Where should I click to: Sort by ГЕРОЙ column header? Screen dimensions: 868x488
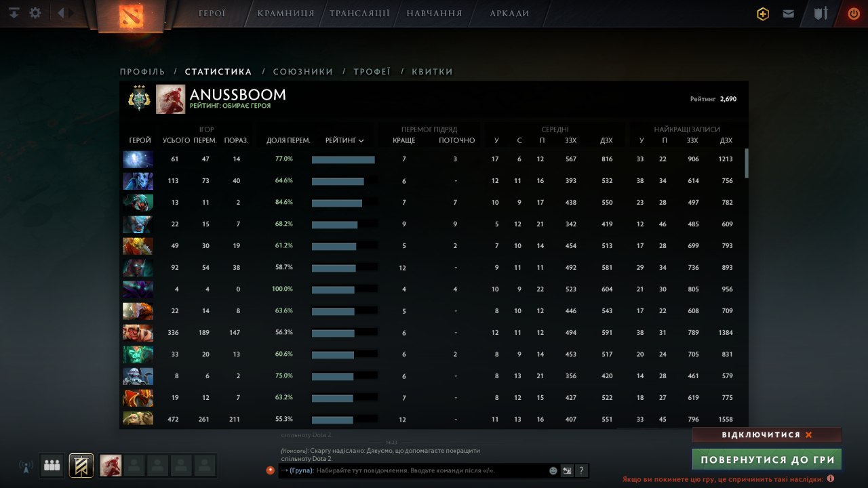(140, 140)
